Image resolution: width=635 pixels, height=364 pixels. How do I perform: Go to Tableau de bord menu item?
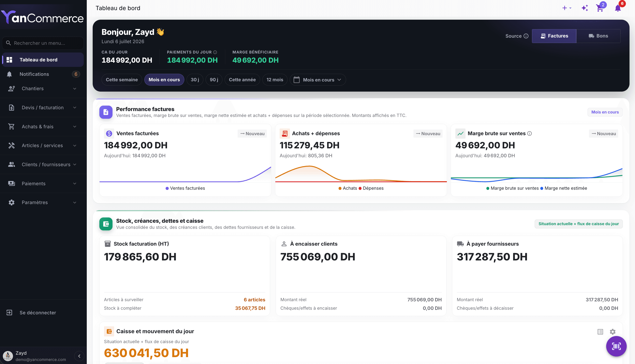pos(43,60)
